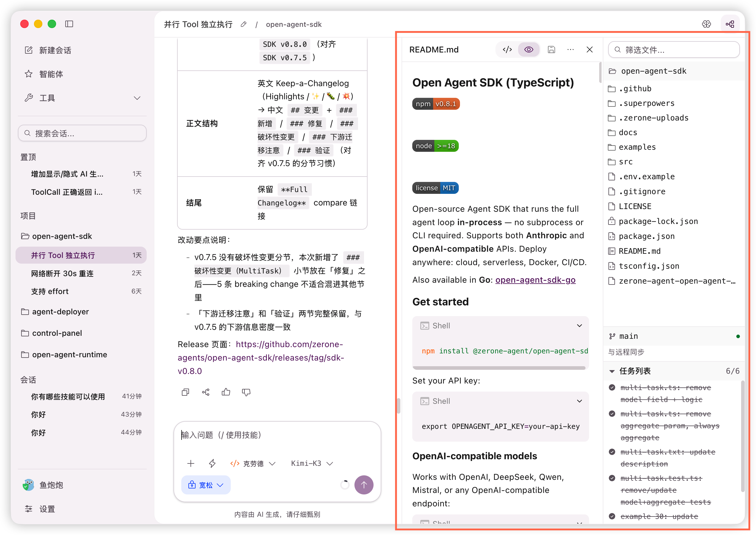Copy the assistant reply
The image size is (756, 535).
coord(185,392)
